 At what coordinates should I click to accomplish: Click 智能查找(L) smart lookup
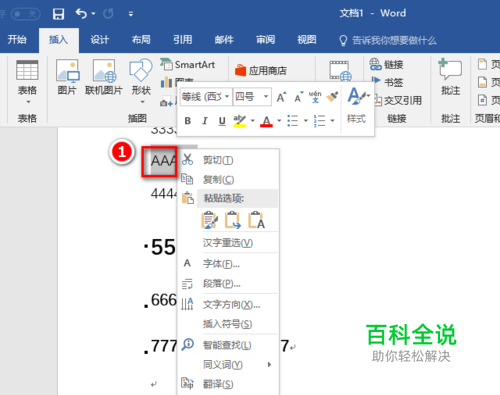pyautogui.click(x=228, y=345)
